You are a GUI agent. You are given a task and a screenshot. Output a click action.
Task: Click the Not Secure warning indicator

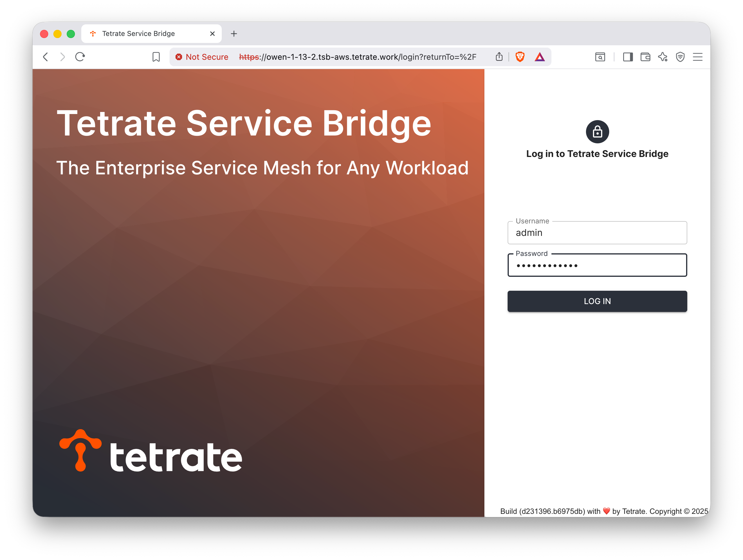(202, 57)
